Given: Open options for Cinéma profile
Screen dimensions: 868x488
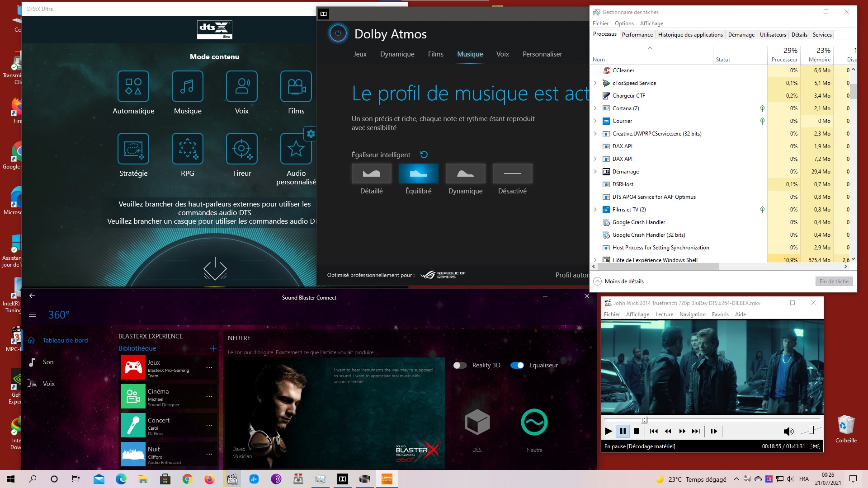Looking at the screenshot, I should click(209, 396).
